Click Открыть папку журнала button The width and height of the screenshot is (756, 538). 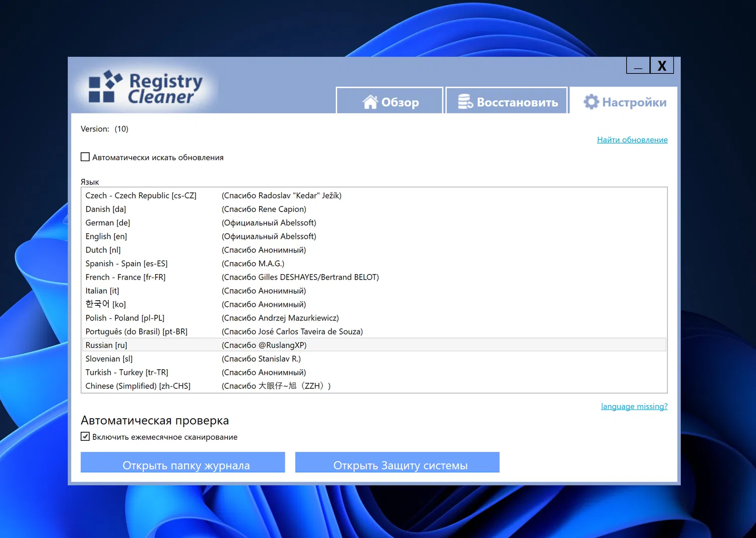pyautogui.click(x=183, y=462)
